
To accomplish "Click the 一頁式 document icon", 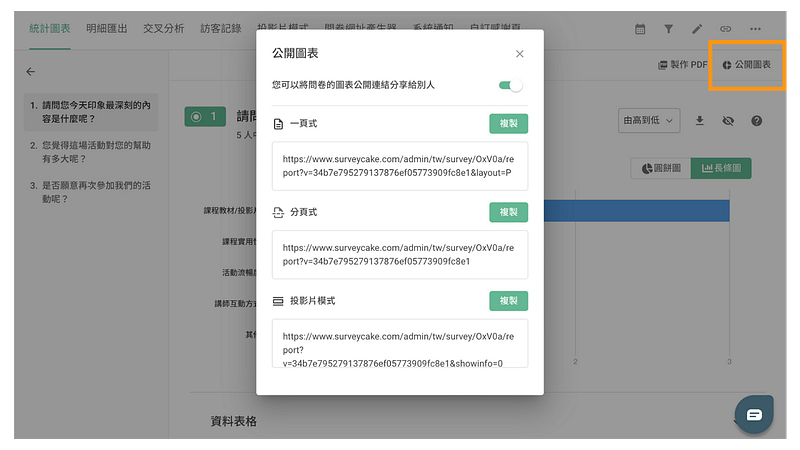I will tap(278, 124).
